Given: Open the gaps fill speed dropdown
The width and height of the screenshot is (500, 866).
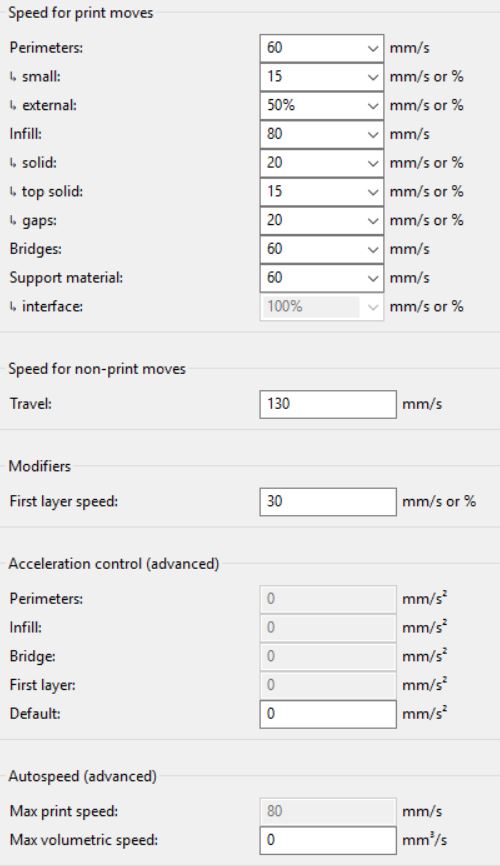Looking at the screenshot, I should [373, 220].
